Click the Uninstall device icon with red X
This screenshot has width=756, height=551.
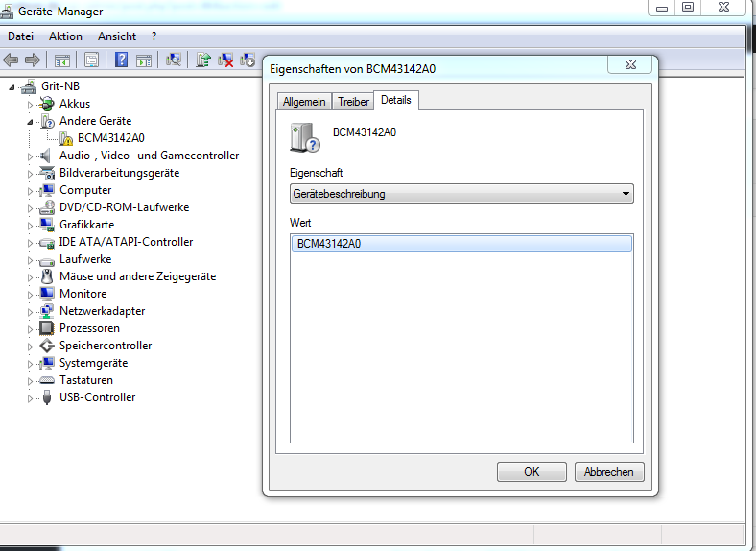pyautogui.click(x=225, y=60)
